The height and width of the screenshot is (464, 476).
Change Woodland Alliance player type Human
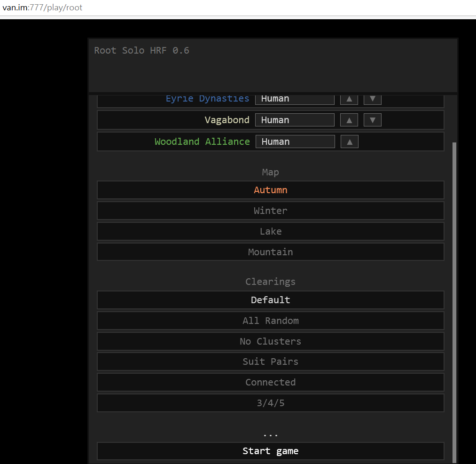click(295, 142)
